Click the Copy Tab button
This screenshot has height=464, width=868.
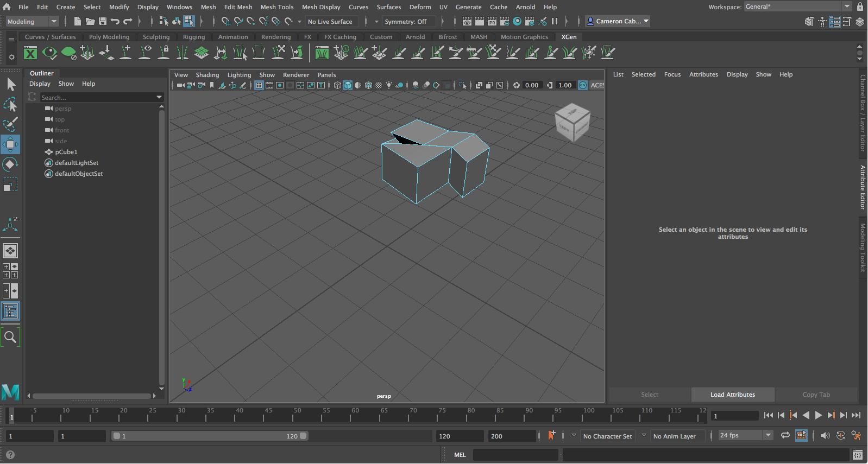tap(816, 395)
